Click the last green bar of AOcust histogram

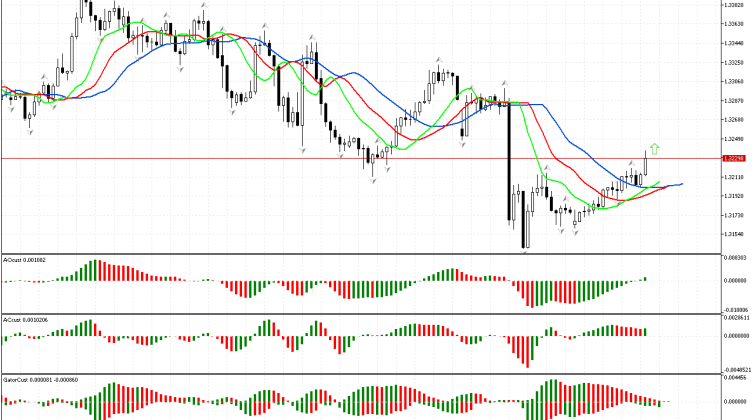click(646, 279)
